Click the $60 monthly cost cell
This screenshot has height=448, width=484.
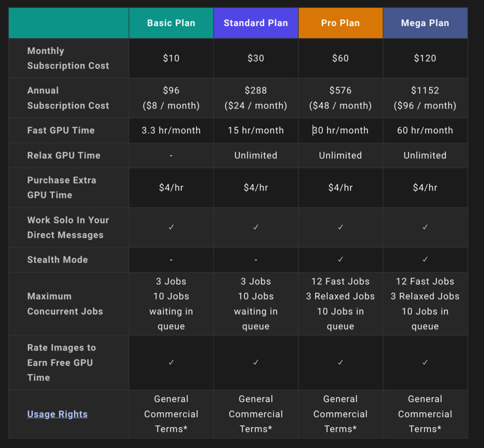click(x=340, y=58)
